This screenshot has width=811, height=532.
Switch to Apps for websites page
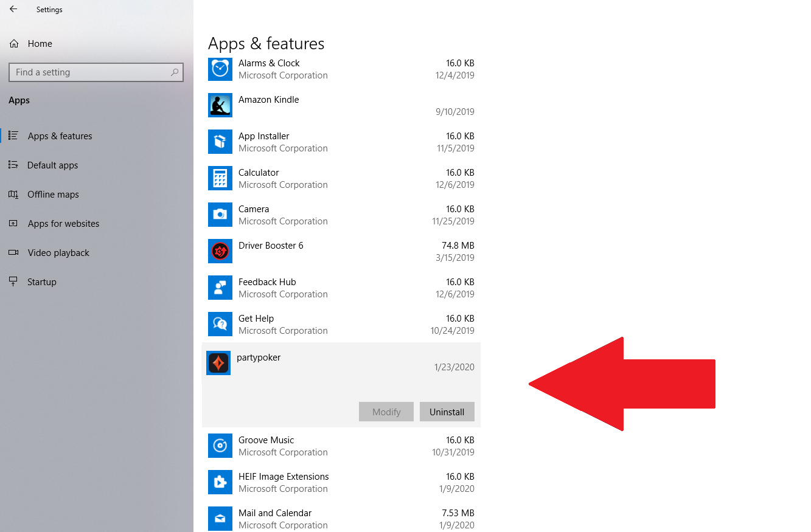pos(63,224)
